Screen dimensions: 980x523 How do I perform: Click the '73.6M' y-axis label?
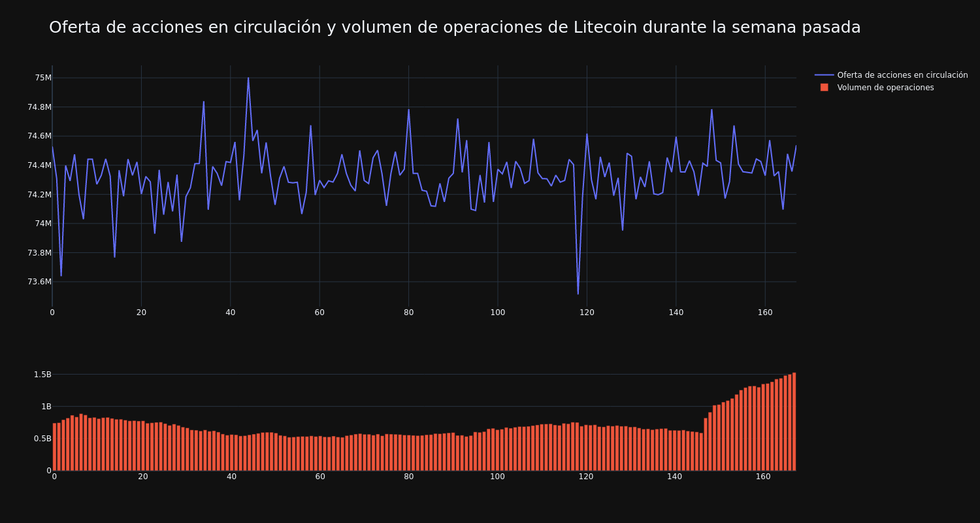(x=40, y=282)
